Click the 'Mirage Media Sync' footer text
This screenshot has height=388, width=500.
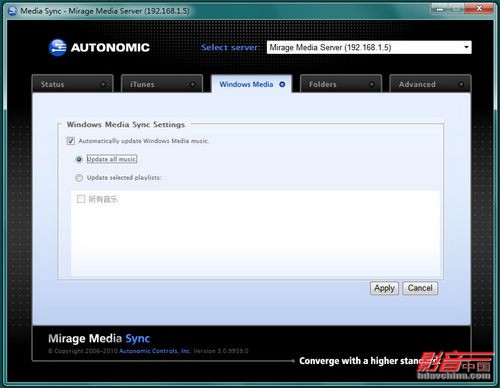click(x=99, y=338)
